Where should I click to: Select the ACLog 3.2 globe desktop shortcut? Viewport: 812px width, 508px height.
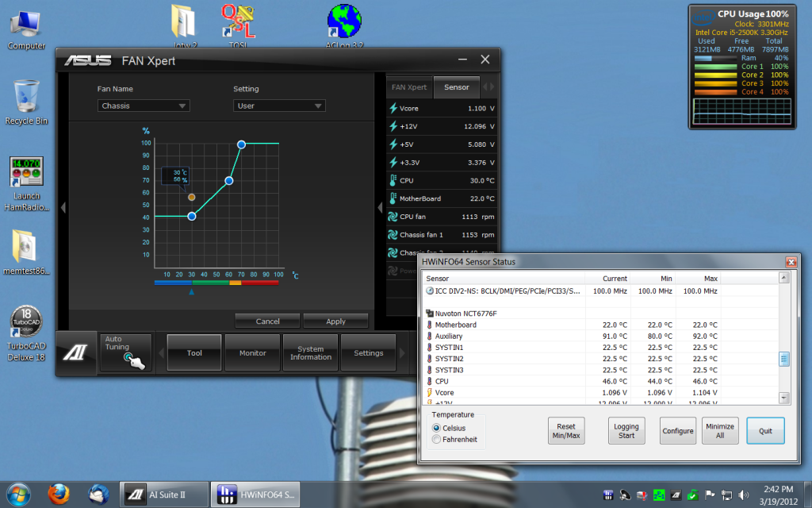[344, 25]
